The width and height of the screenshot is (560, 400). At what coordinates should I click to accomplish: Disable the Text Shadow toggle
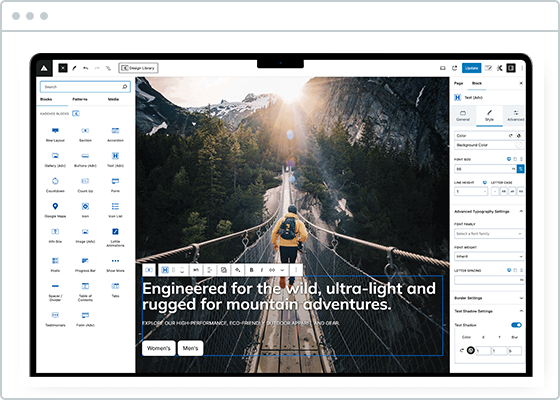coord(516,325)
